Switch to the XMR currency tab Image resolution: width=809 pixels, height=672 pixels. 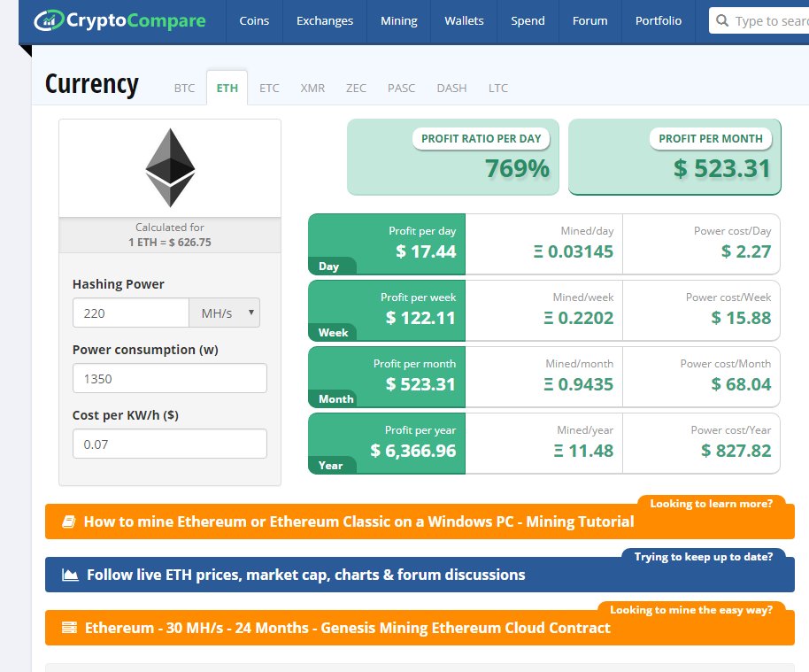coord(312,89)
